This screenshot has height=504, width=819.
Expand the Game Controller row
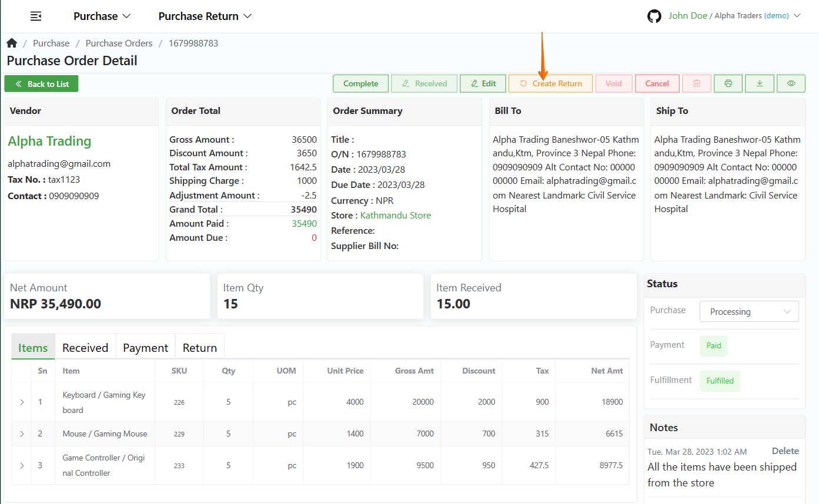pyautogui.click(x=22, y=465)
